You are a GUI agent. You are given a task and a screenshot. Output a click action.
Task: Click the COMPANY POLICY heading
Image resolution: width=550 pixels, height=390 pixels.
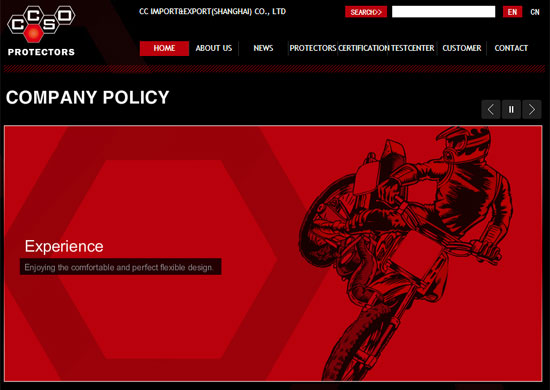click(87, 97)
